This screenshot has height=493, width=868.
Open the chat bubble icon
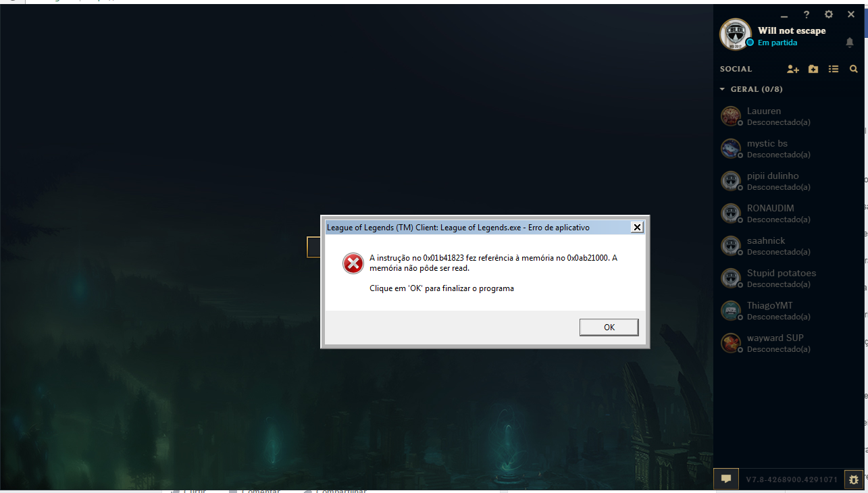[x=726, y=479]
